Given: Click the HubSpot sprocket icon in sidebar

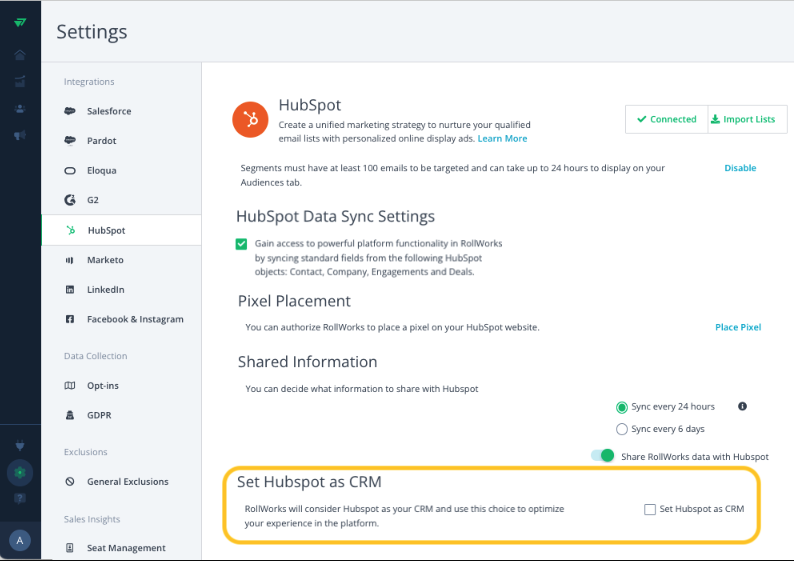Looking at the screenshot, I should pos(70,230).
